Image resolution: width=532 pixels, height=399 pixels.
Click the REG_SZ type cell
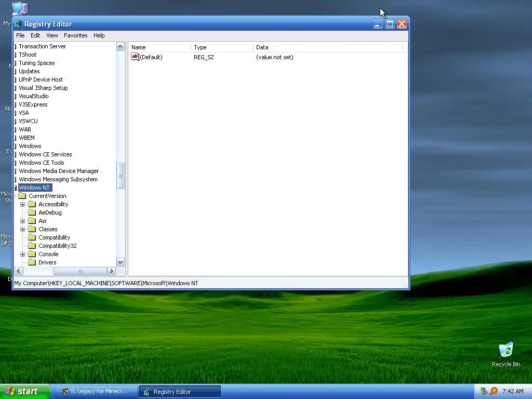point(204,57)
